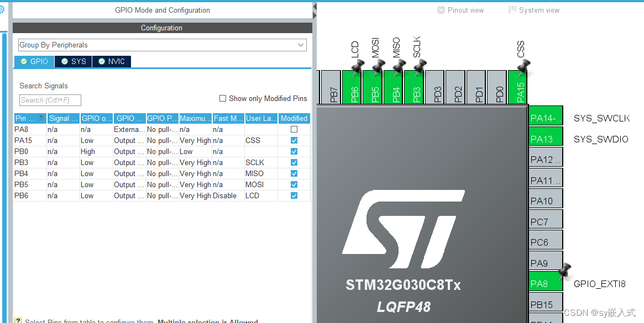The image size is (644, 323).
Task: Select the PA15 pin on the chip
Action: (517, 87)
